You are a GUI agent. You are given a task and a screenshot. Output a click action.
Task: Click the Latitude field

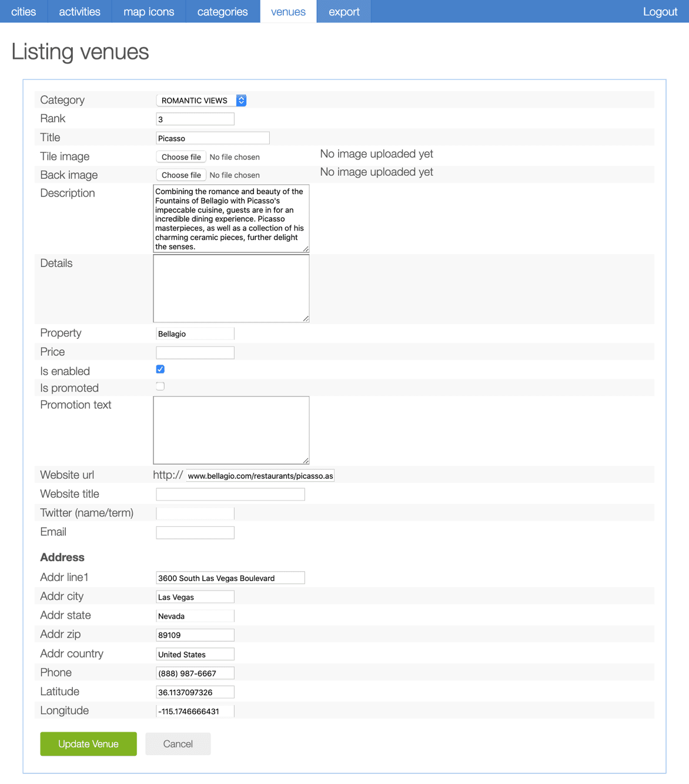pos(195,692)
